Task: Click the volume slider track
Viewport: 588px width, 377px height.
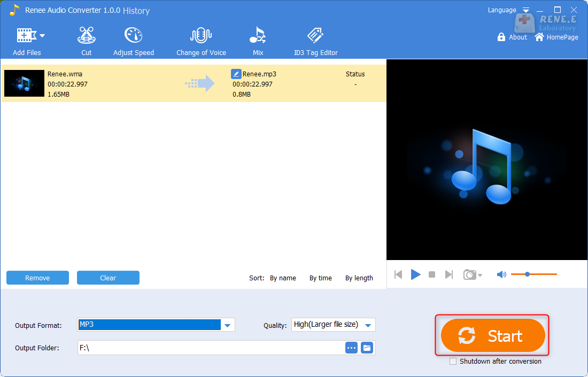Action: (x=543, y=274)
